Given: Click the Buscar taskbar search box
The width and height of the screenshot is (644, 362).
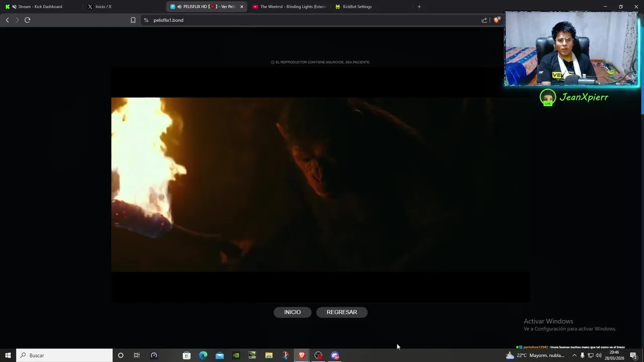Looking at the screenshot, I should [x=64, y=355].
